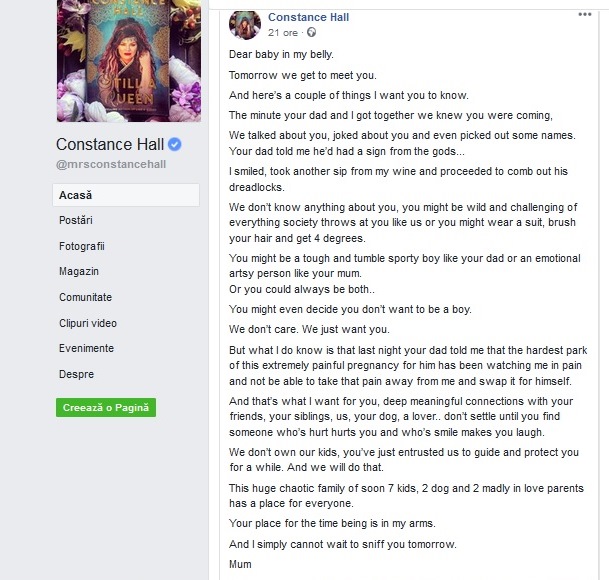The width and height of the screenshot is (609, 580).
Task: Open Clipuri video section
Action: point(88,323)
